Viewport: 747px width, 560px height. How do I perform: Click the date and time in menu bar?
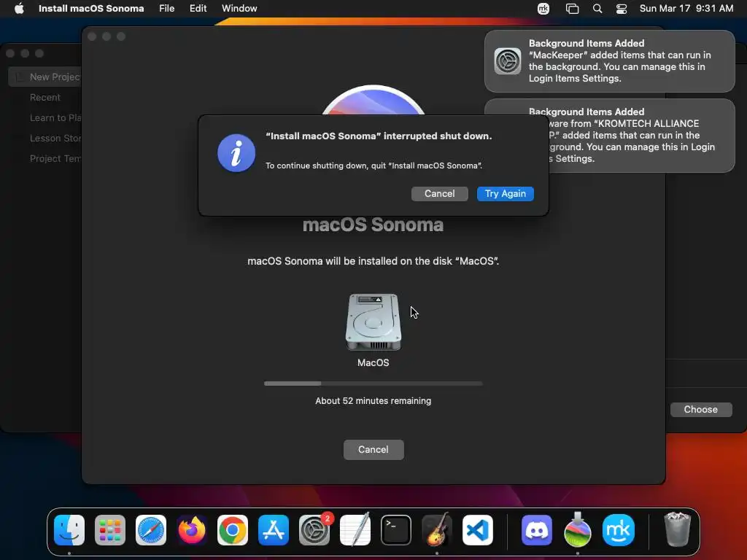point(686,8)
